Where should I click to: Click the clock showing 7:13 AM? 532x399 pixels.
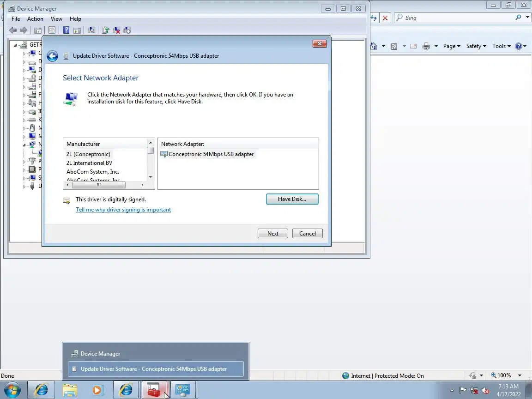(508, 387)
